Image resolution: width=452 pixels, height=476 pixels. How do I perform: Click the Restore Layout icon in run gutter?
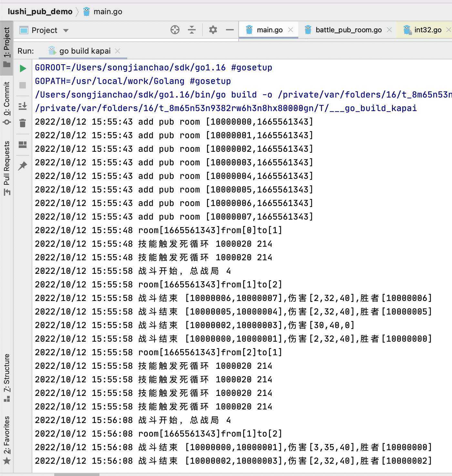(23, 145)
